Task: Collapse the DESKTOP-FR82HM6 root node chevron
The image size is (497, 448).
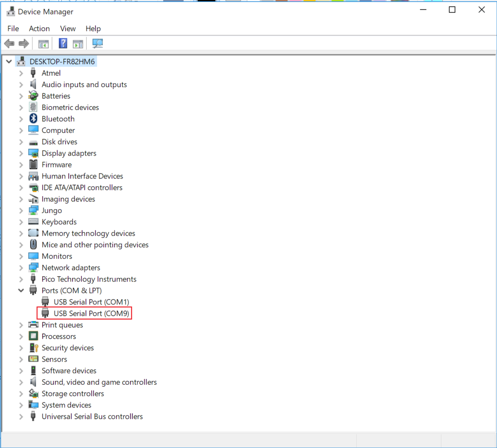Action: (9, 61)
